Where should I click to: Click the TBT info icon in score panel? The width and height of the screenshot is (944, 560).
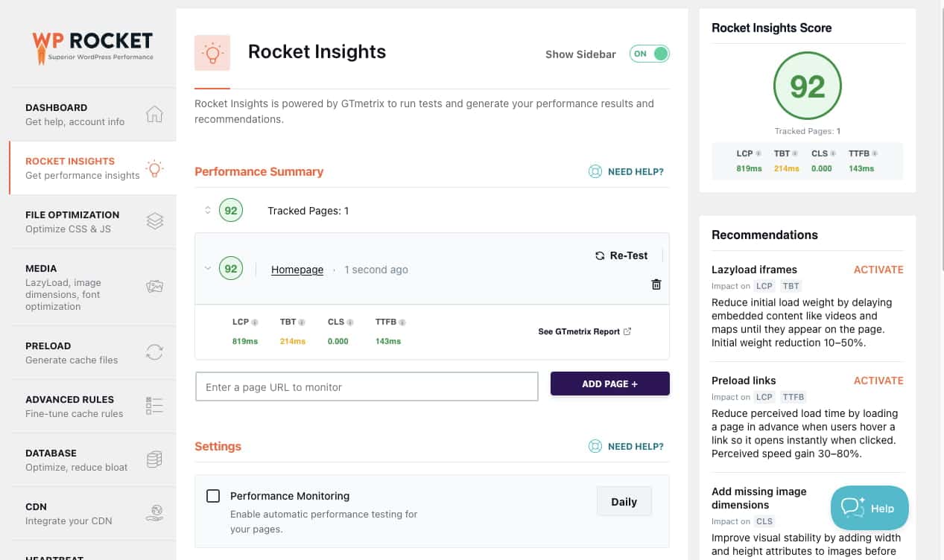tap(795, 154)
